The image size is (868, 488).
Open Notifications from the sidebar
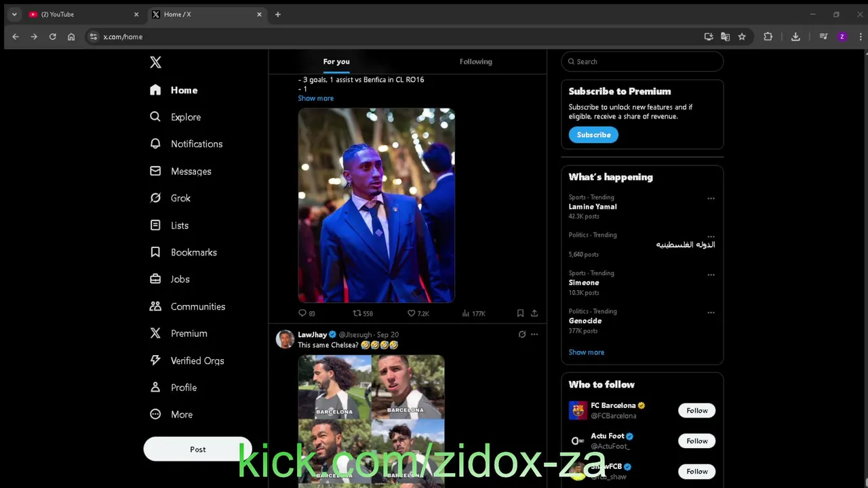tap(186, 144)
